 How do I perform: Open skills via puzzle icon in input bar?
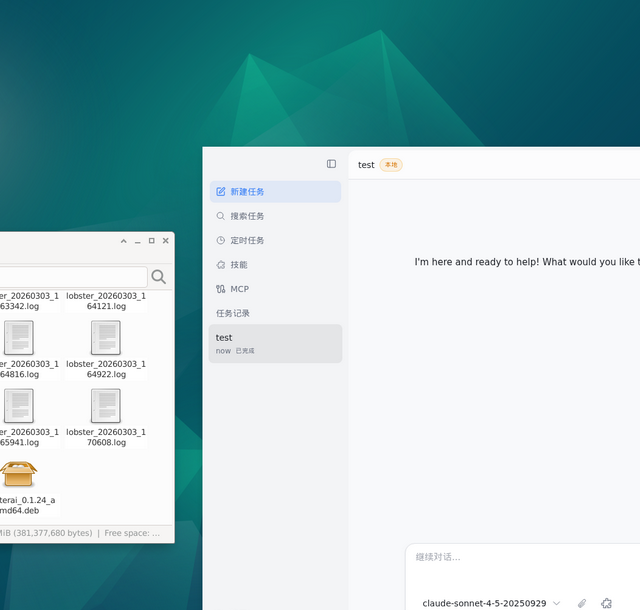point(607,603)
